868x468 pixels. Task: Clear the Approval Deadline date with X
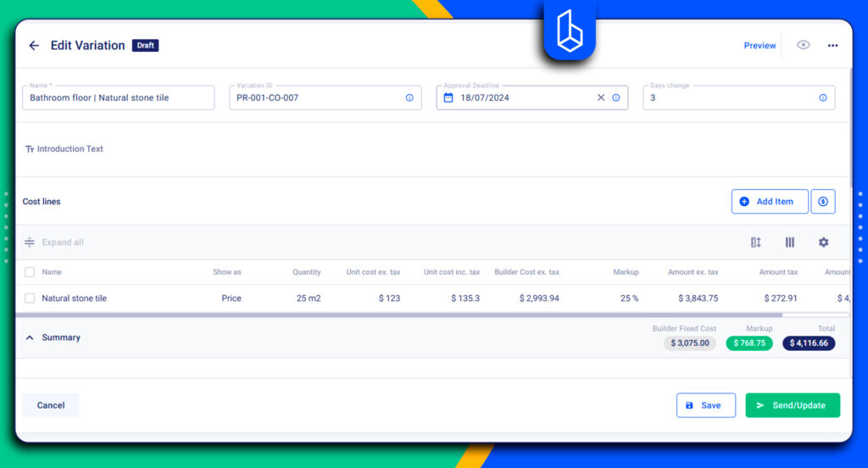coord(601,97)
